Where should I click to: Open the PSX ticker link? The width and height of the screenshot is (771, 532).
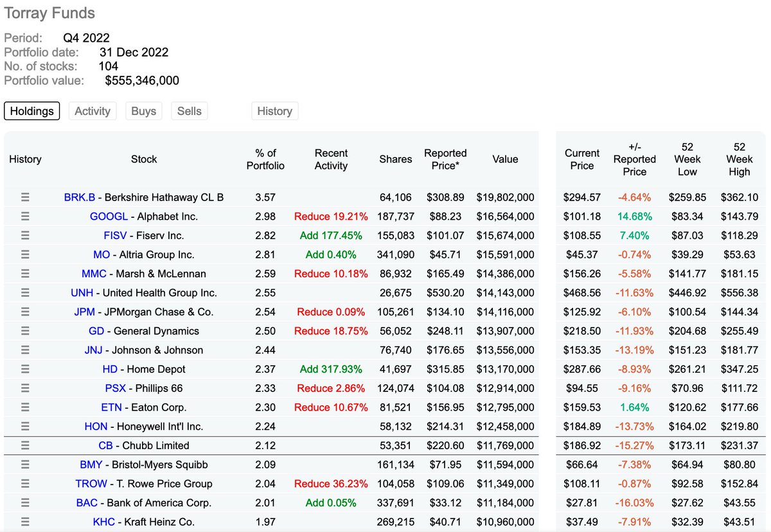[x=116, y=388]
